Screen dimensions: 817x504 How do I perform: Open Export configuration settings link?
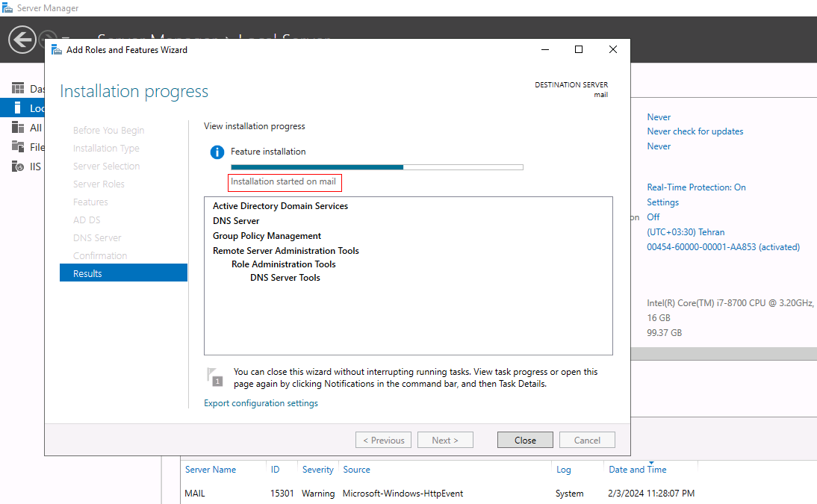tap(261, 403)
